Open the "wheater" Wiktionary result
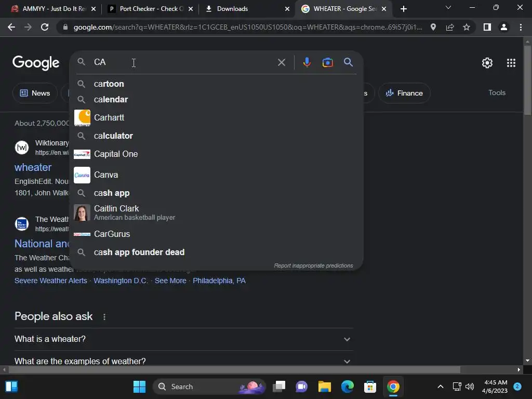This screenshot has width=532, height=399. pyautogui.click(x=33, y=167)
